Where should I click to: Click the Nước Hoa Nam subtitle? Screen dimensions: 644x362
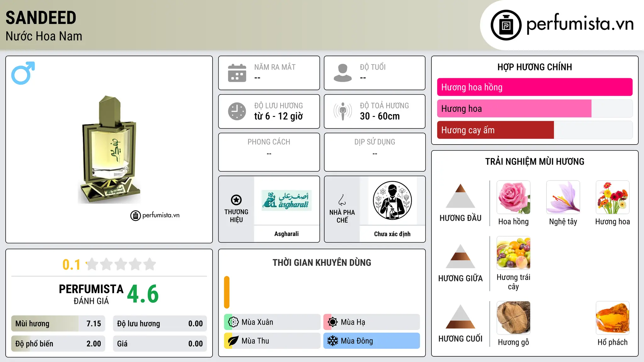(x=44, y=36)
